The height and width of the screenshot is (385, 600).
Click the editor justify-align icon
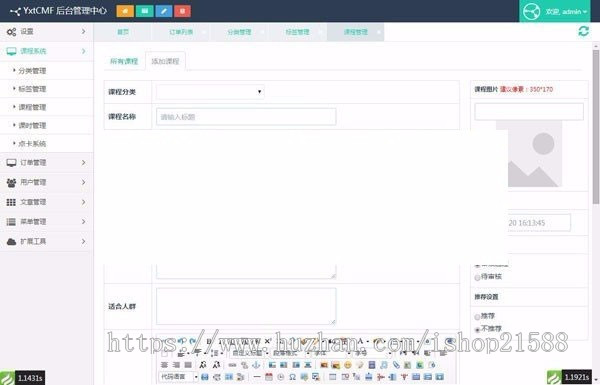tap(188, 365)
